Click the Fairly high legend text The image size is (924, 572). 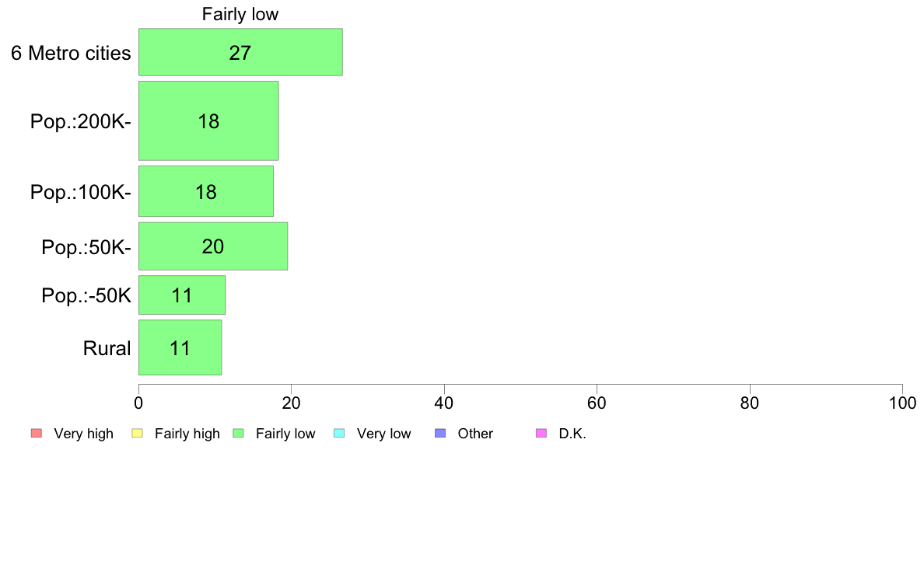coord(187,434)
